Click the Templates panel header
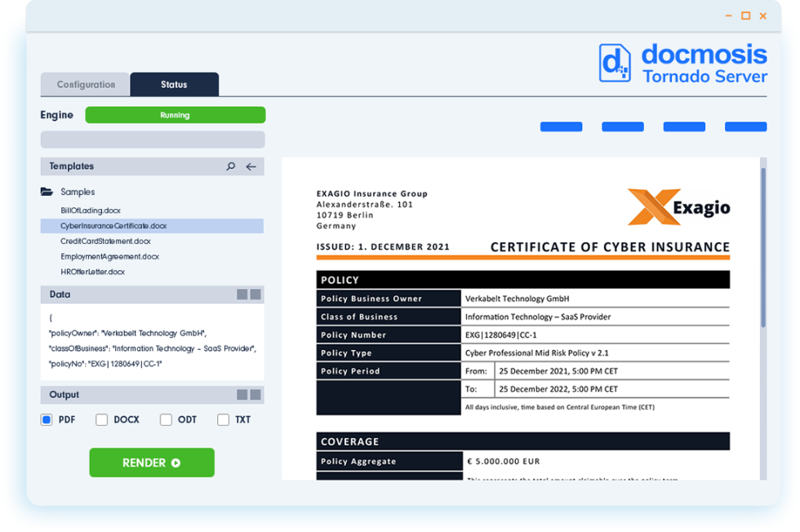Screen dimensions: 800x532 tap(152, 166)
